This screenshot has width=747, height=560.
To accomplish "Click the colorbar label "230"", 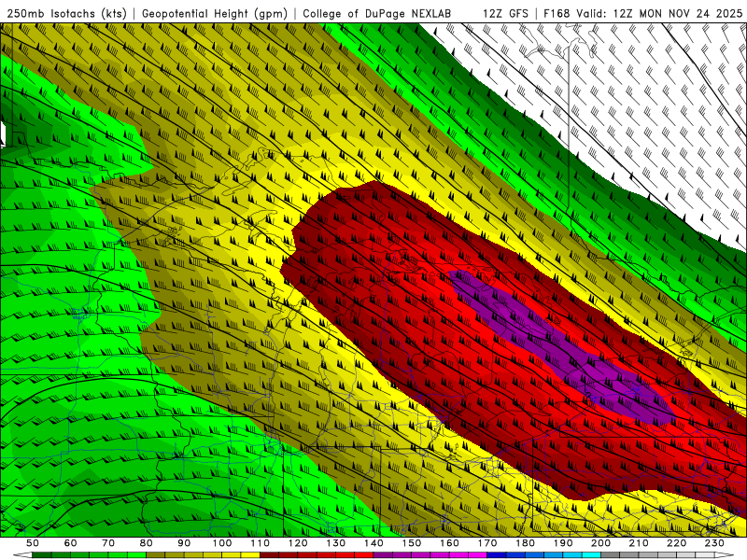I will pyautogui.click(x=714, y=543).
